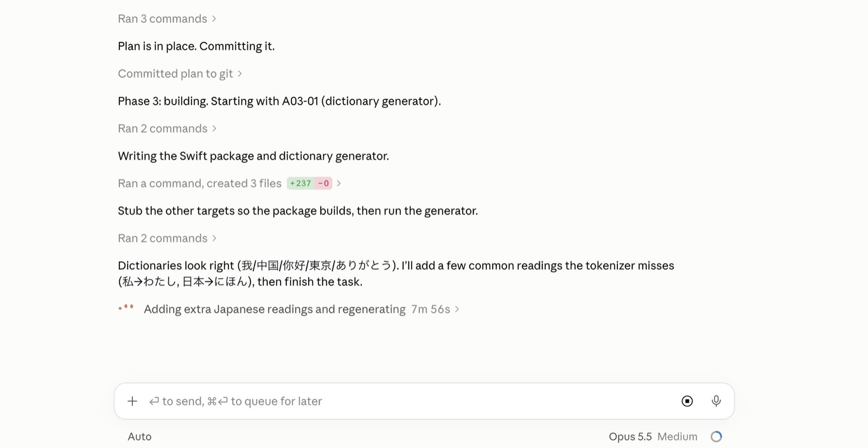Click the plus attachment icon
Viewport: 868px width, 448px height.
(x=132, y=401)
